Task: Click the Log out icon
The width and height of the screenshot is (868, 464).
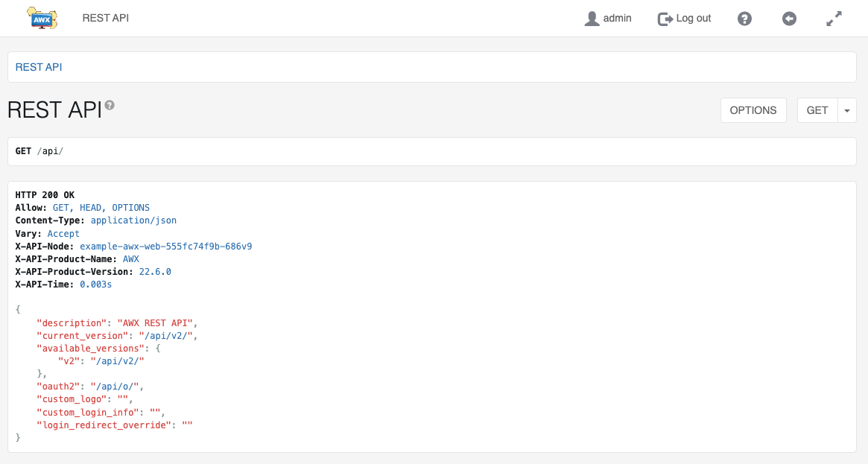Action: [665, 19]
